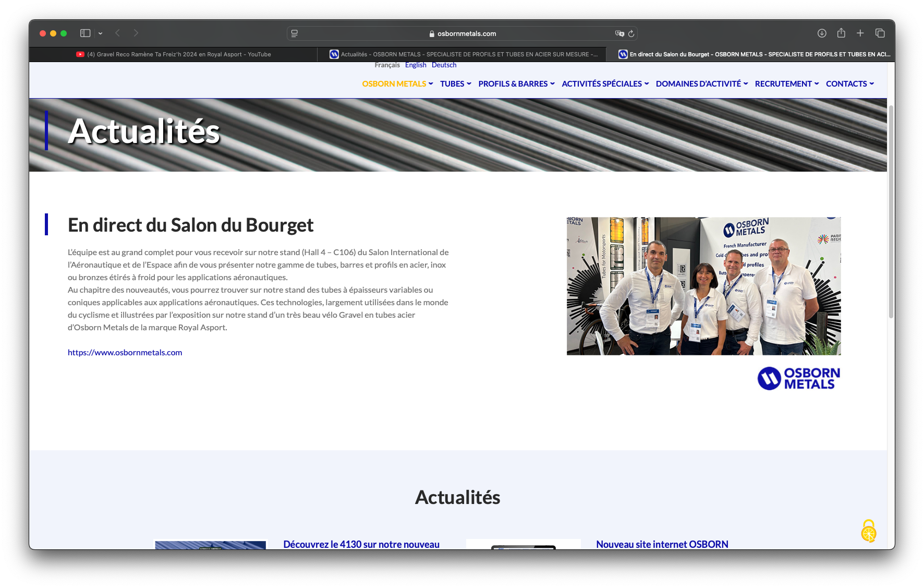The width and height of the screenshot is (924, 588).
Task: Click the lower Actualités section heading
Action: [458, 498]
